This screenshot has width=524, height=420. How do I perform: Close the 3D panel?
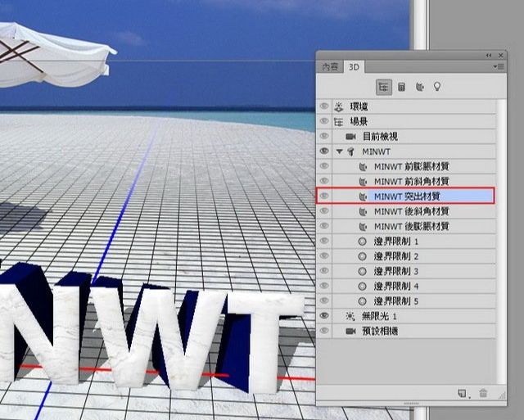tap(501, 55)
